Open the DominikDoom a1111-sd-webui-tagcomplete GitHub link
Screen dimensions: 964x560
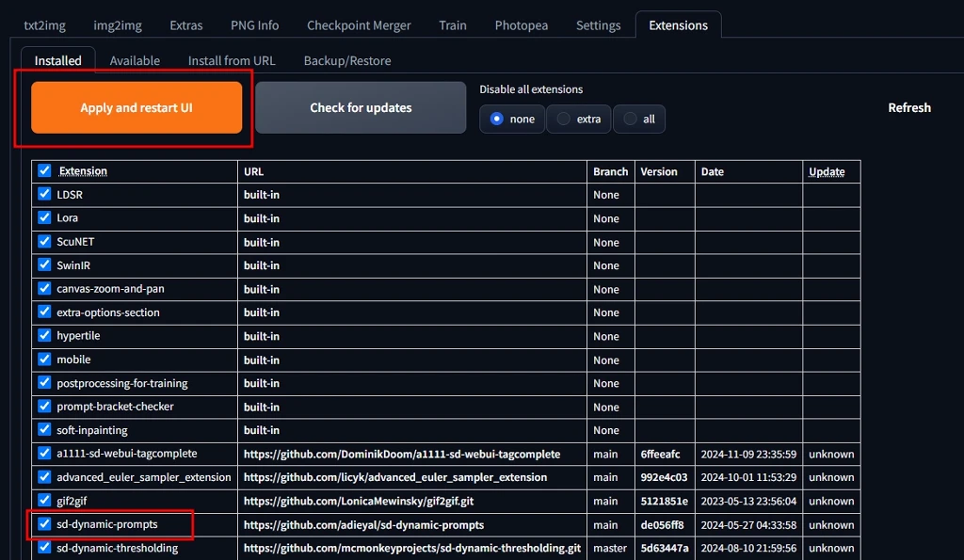(402, 454)
